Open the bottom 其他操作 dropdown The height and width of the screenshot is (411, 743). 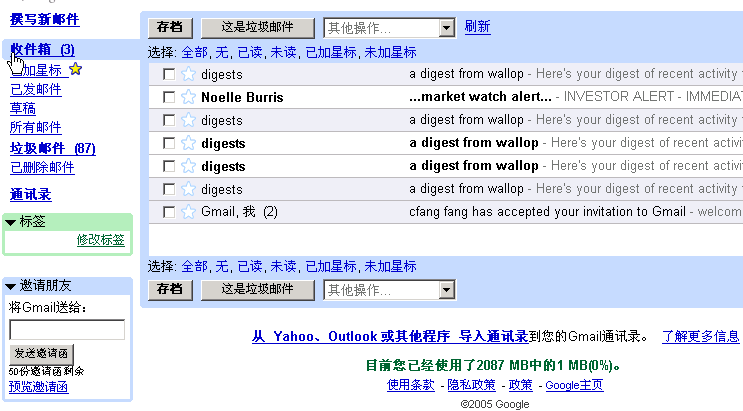coord(389,290)
